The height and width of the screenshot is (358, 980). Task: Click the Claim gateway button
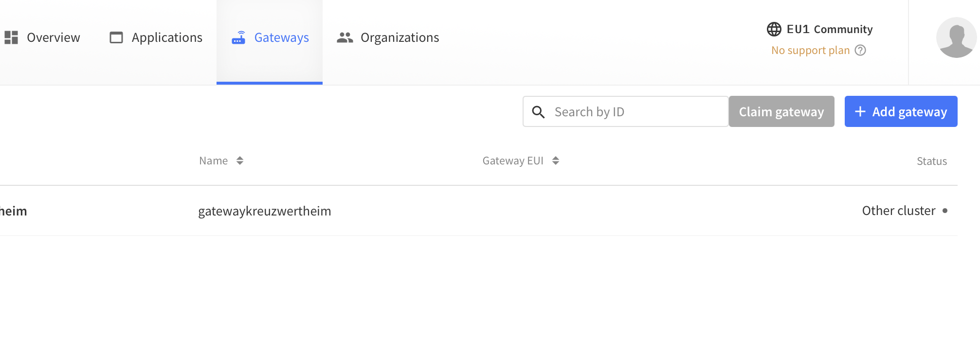coord(781,111)
